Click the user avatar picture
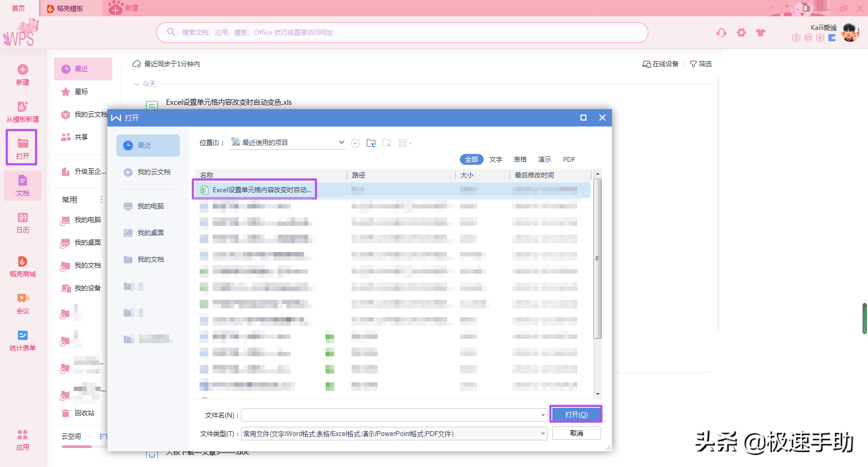The width and height of the screenshot is (868, 467). 850,33
